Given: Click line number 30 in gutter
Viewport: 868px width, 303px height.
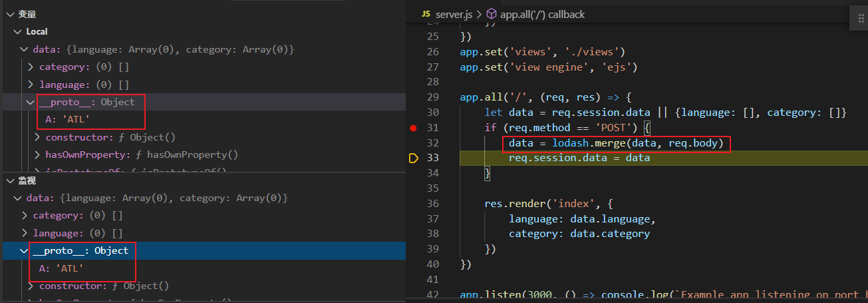Looking at the screenshot, I should point(432,113).
